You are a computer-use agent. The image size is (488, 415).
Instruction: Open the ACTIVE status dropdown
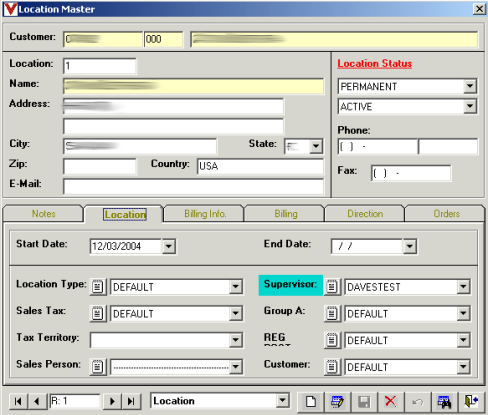(x=470, y=106)
